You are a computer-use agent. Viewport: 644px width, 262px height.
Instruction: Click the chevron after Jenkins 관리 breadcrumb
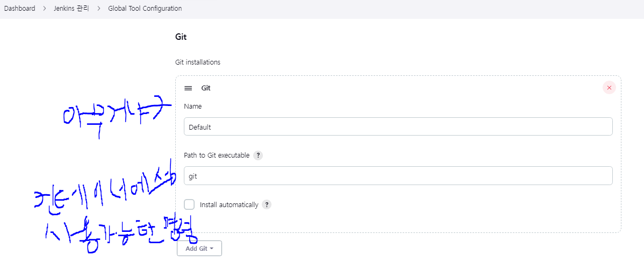click(99, 8)
